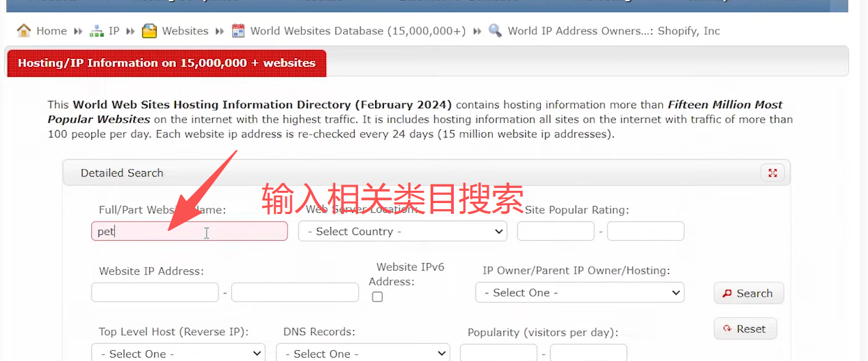Select the Hosting/IP Information red tab
The image size is (868, 361).
click(166, 63)
